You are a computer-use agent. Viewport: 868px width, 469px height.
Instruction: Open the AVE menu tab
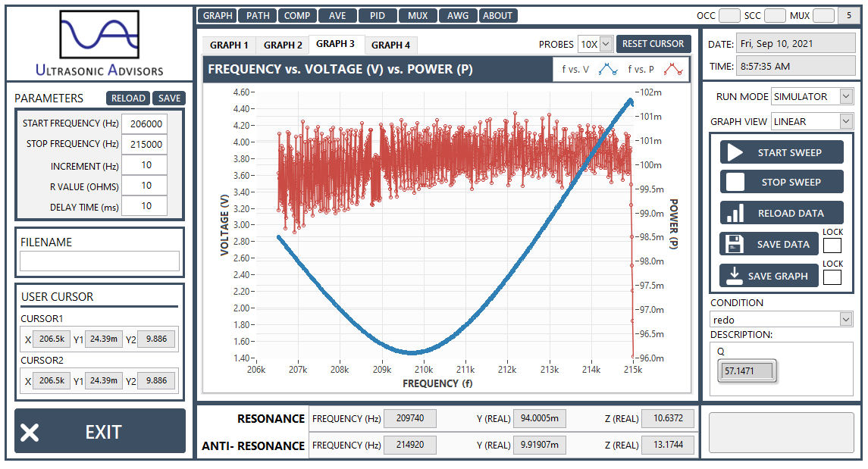(x=337, y=15)
